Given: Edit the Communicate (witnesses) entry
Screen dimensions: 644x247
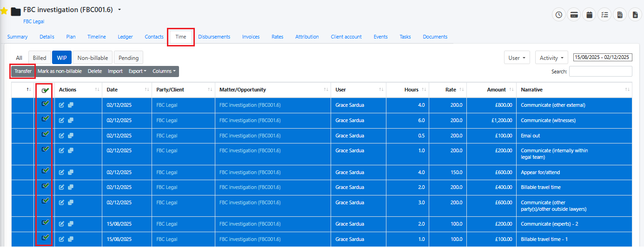Looking at the screenshot, I should click(x=62, y=120).
